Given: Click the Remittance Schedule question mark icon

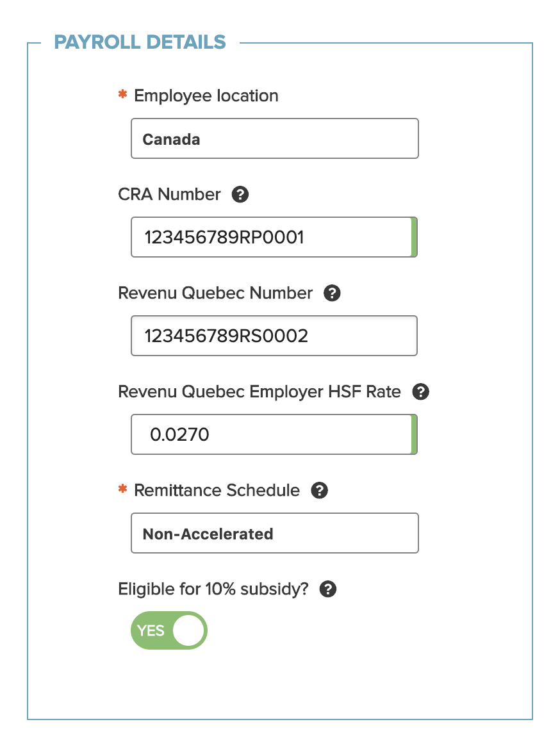Looking at the screenshot, I should click(x=319, y=490).
